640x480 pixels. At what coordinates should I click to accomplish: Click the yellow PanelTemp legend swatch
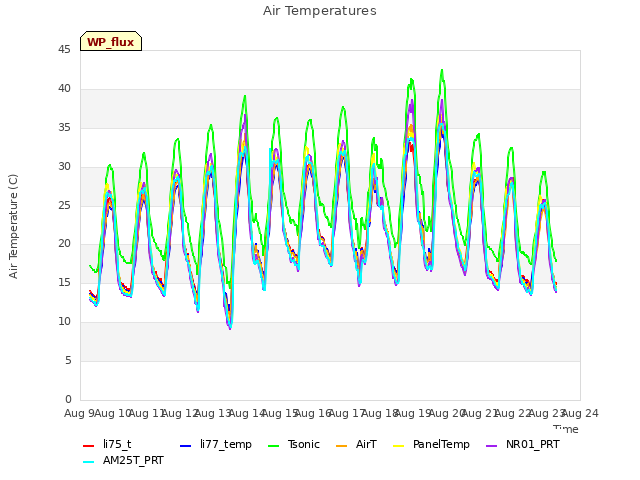(x=399, y=446)
